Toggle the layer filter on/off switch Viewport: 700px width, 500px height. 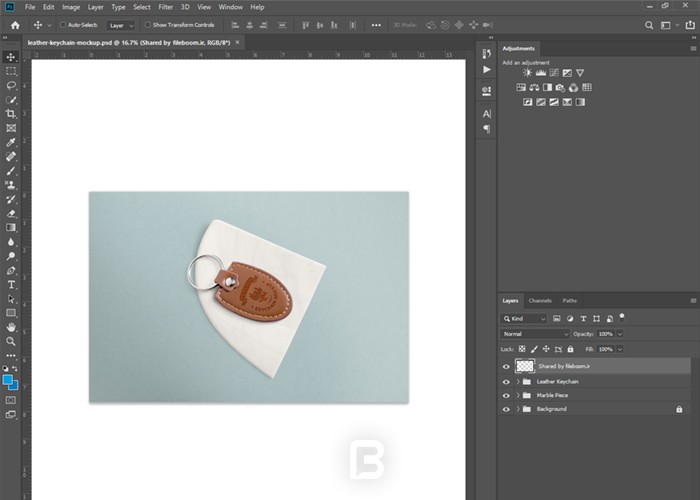(622, 318)
